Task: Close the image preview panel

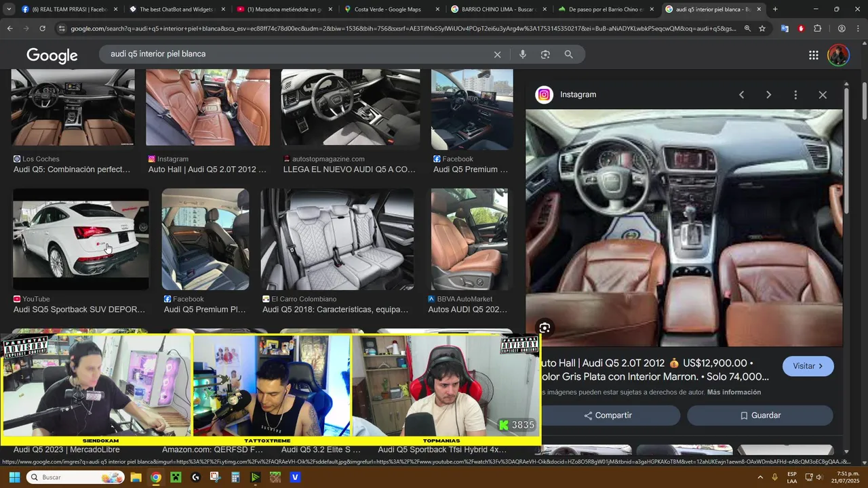Action: pos(823,95)
